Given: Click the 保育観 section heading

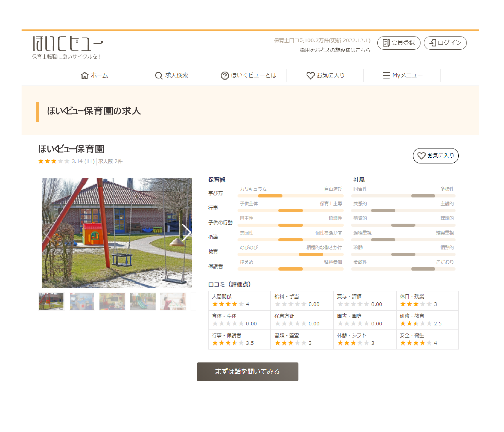Looking at the screenshot, I should click(217, 180).
